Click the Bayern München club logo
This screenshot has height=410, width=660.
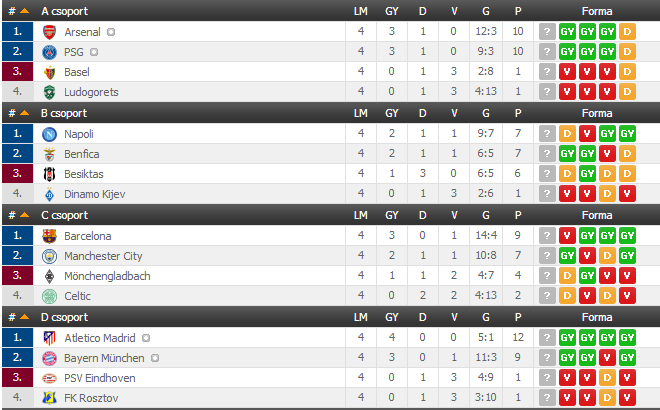[50, 358]
